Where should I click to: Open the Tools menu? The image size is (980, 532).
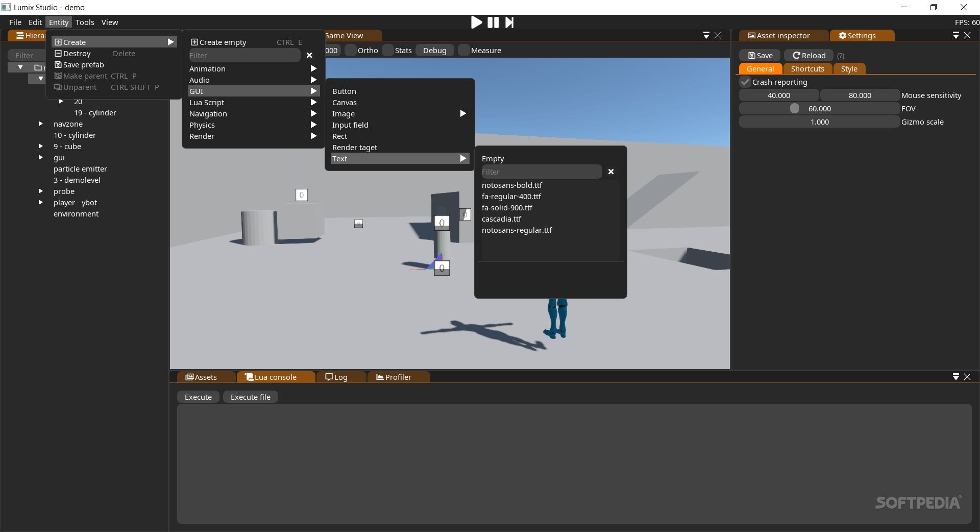(85, 22)
